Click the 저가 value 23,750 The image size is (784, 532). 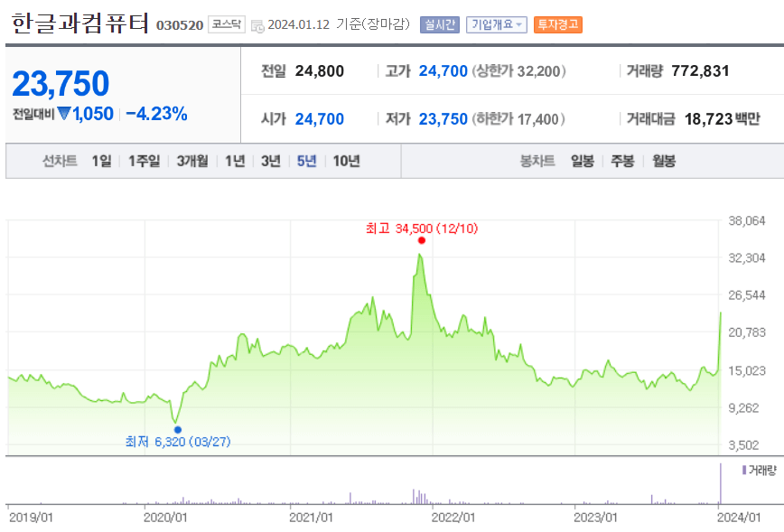[x=443, y=119]
